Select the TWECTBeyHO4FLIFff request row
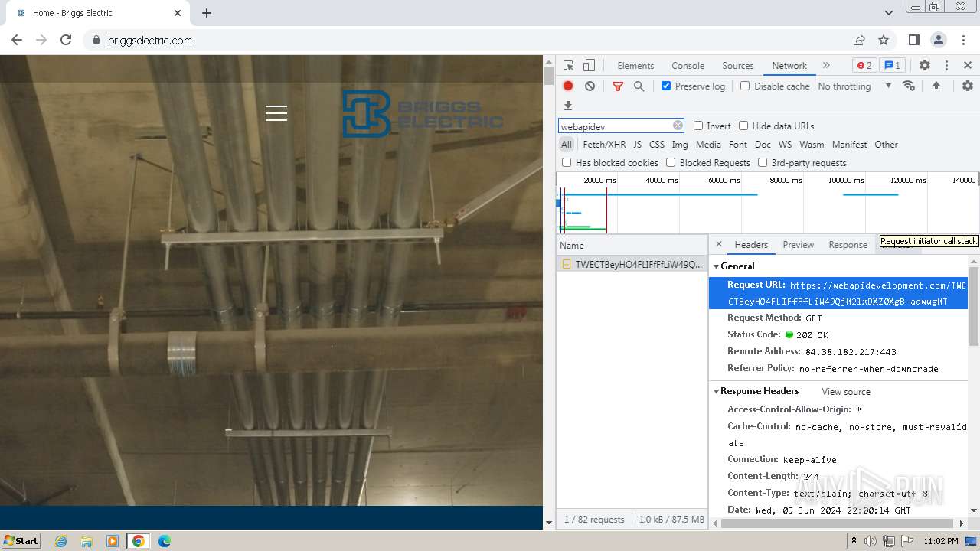This screenshot has width=980, height=551. [x=632, y=264]
